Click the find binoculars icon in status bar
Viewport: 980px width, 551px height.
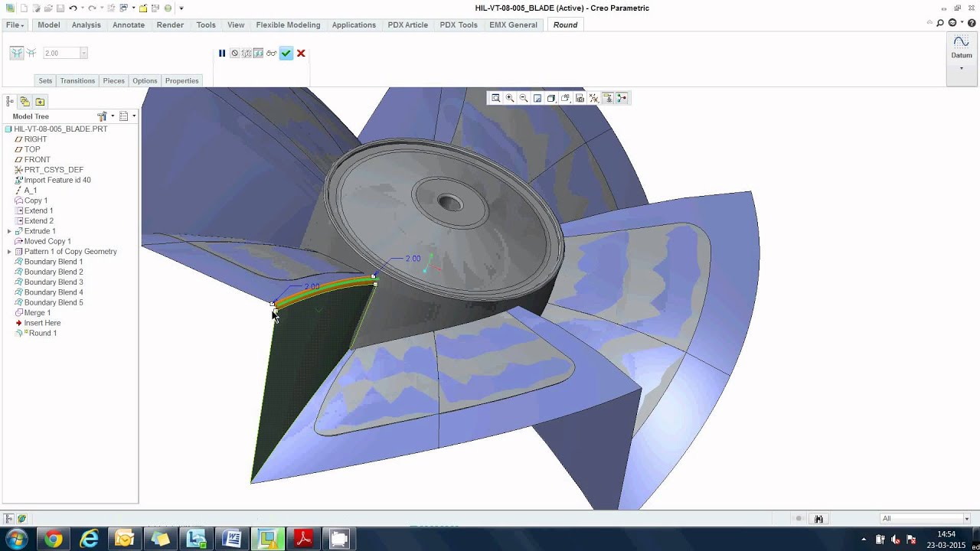click(818, 518)
